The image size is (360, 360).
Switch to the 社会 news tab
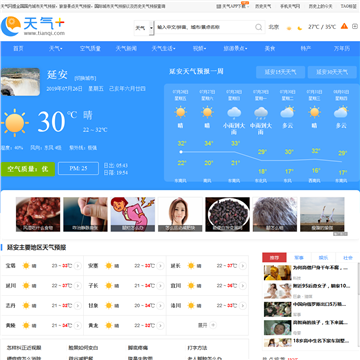pyautogui.click(x=348, y=258)
